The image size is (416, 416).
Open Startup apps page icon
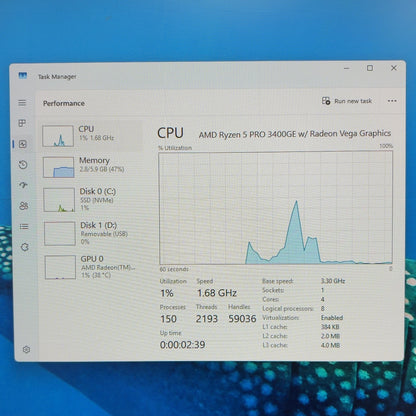(23, 185)
